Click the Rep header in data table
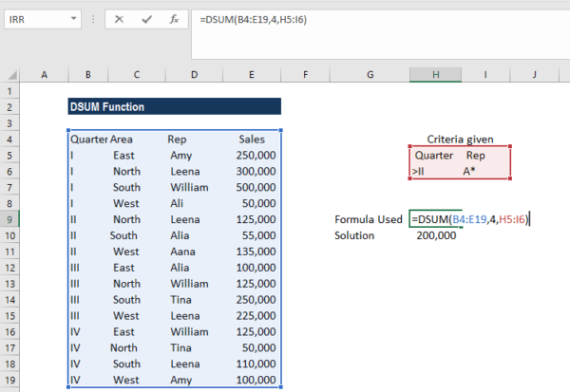 click(x=177, y=140)
